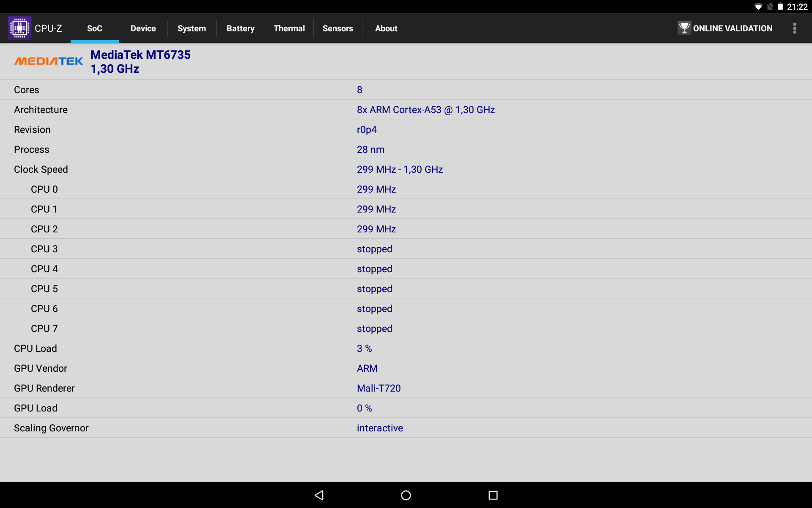Open the three-dot overflow menu

click(795, 28)
